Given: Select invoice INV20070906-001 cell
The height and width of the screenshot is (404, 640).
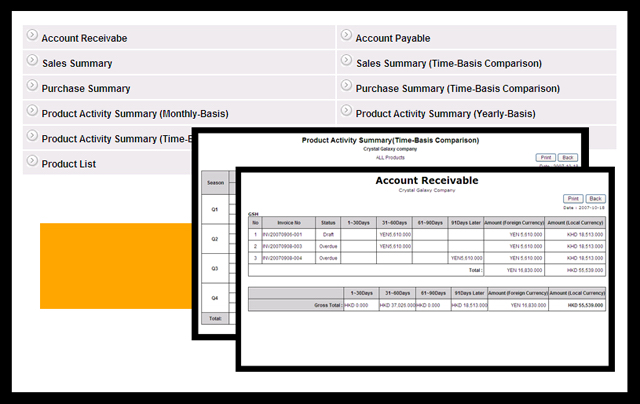Looking at the screenshot, I should (289, 235).
